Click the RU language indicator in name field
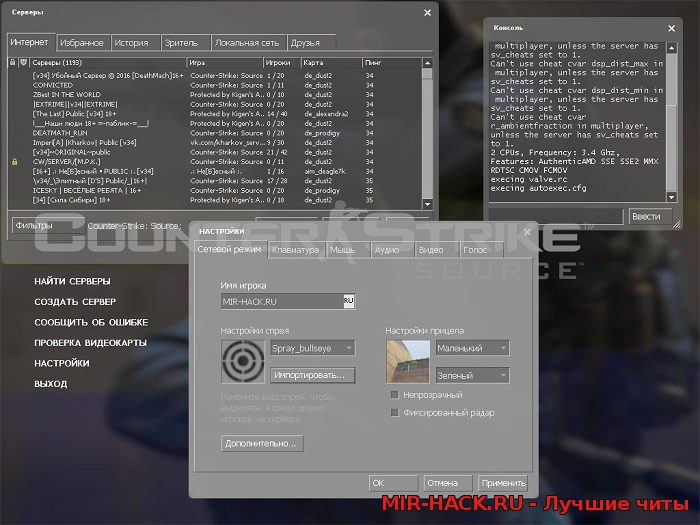Image resolution: width=700 pixels, height=525 pixels. [349, 300]
